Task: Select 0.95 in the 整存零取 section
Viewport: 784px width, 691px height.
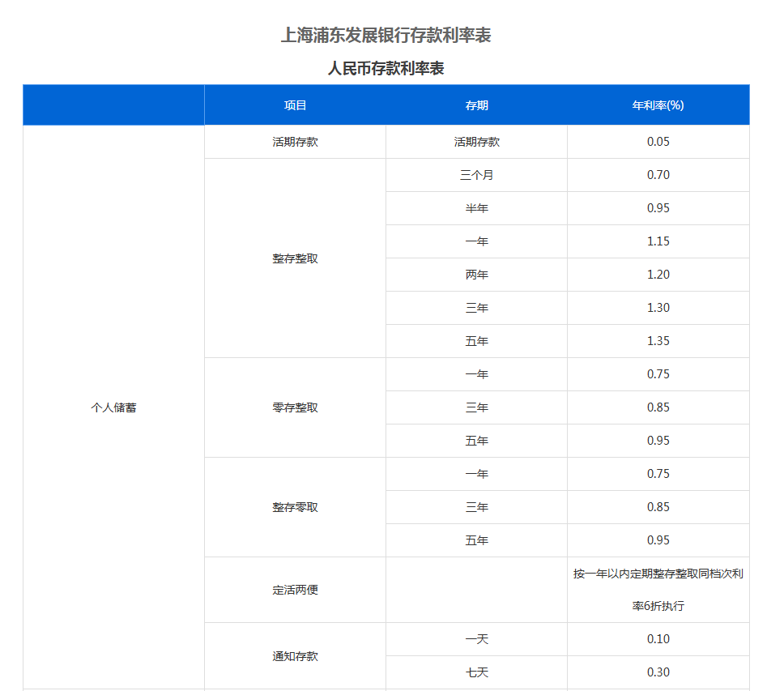Action: click(x=658, y=540)
